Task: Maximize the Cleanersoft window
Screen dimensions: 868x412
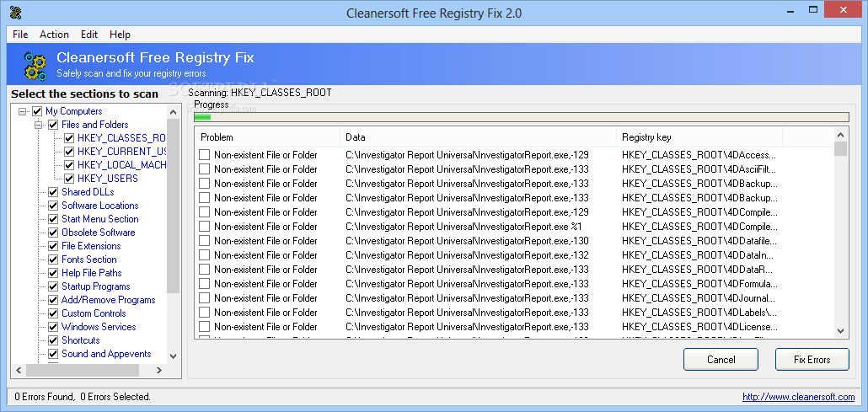Action: 812,9
